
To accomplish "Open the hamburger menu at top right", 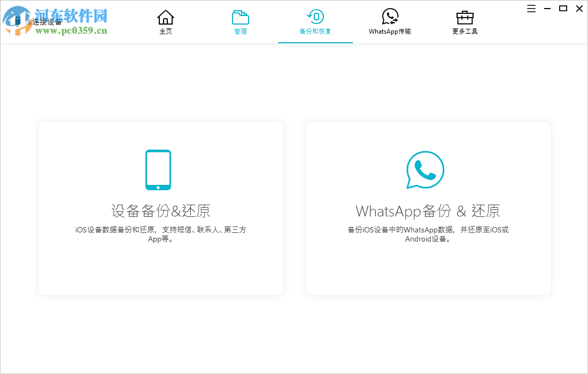I will [x=531, y=9].
